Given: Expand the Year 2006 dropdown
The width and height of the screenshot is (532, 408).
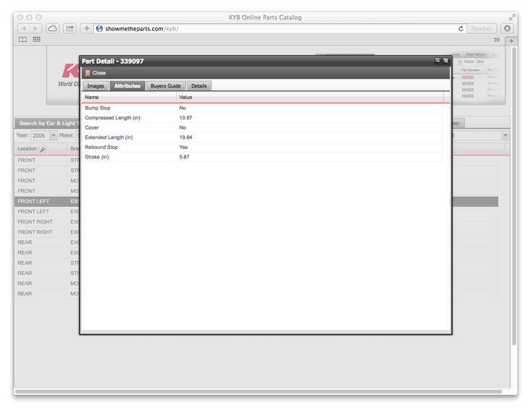Looking at the screenshot, I should coord(53,136).
